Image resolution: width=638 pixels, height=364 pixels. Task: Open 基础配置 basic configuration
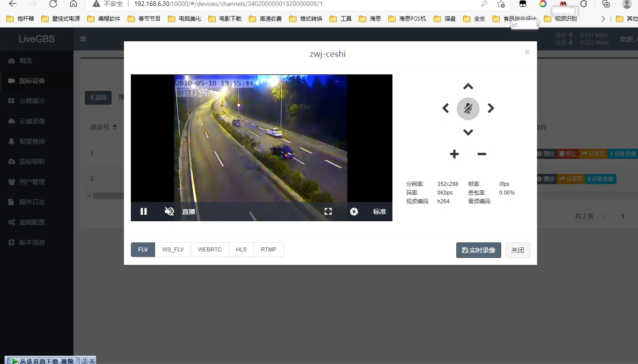click(x=37, y=222)
